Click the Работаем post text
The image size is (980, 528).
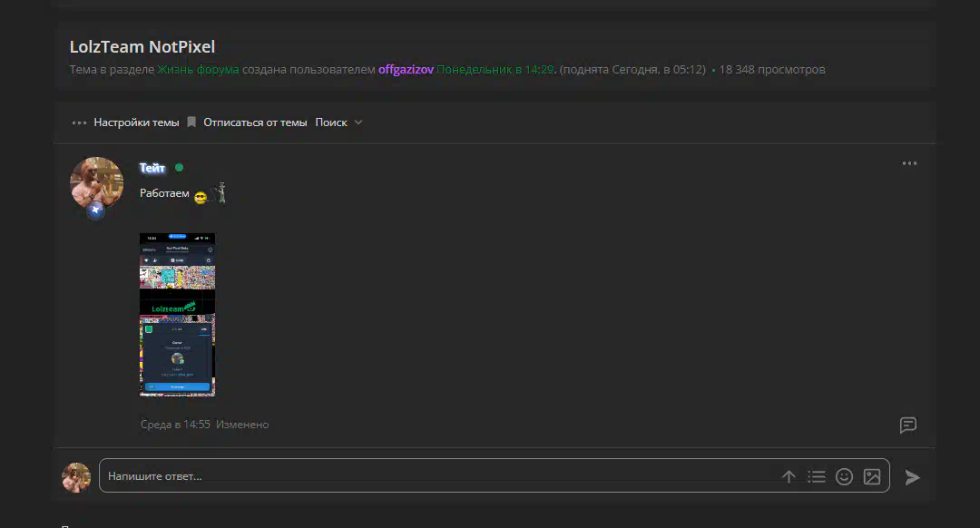pos(164,193)
